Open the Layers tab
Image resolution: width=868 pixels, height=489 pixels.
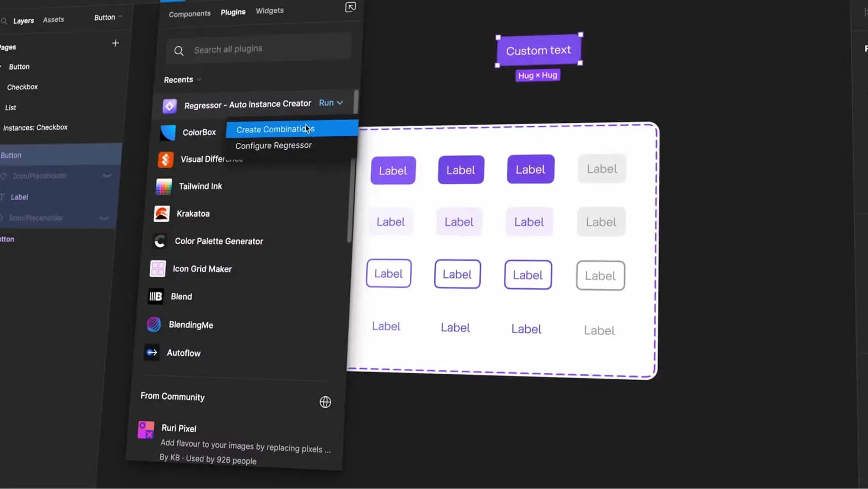click(24, 21)
